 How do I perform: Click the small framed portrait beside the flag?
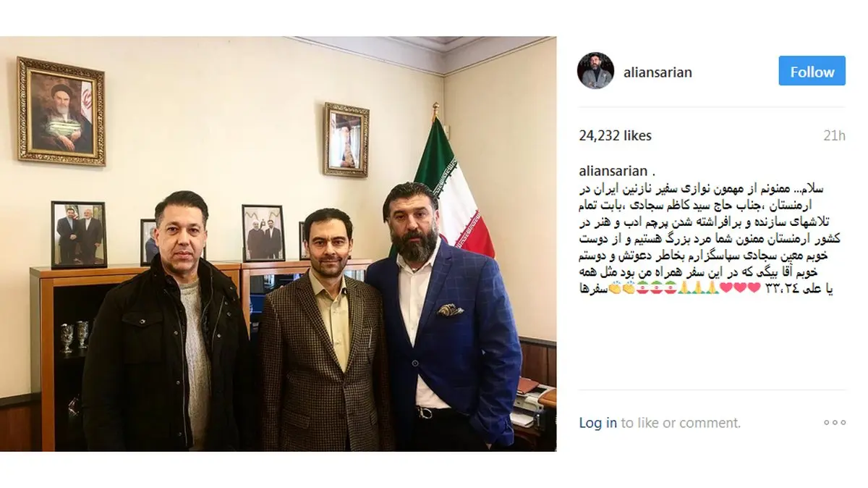pyautogui.click(x=346, y=139)
